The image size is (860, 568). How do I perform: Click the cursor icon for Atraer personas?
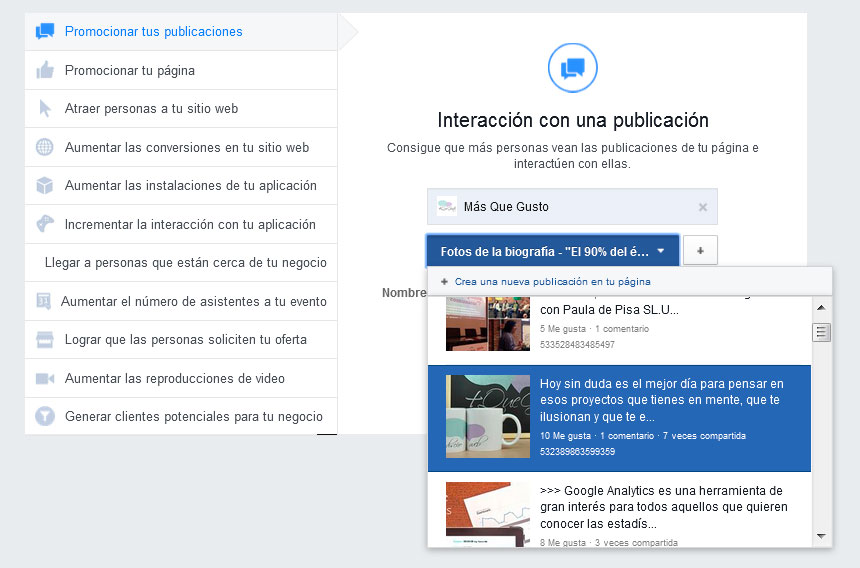point(44,109)
